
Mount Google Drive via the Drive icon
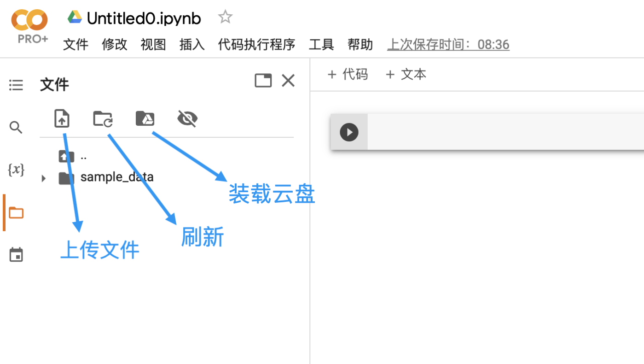pos(145,118)
